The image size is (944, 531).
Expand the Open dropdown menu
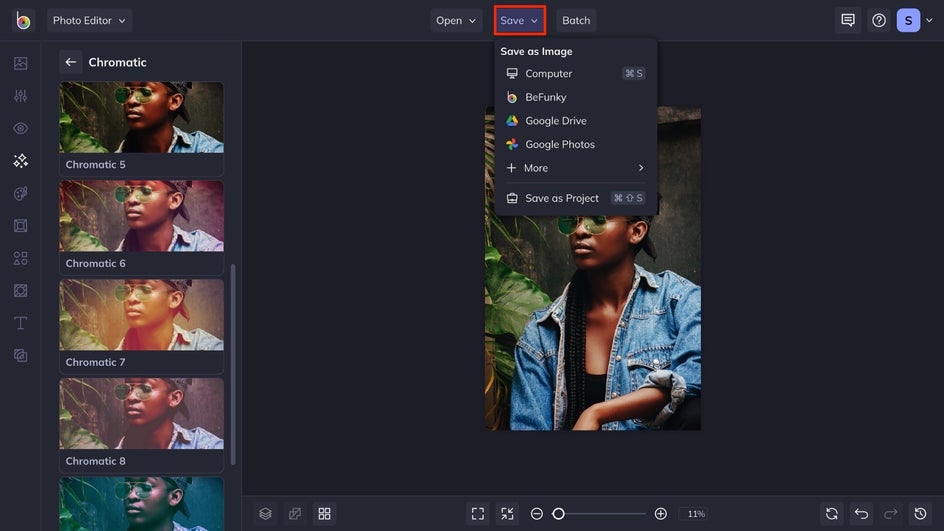click(456, 20)
